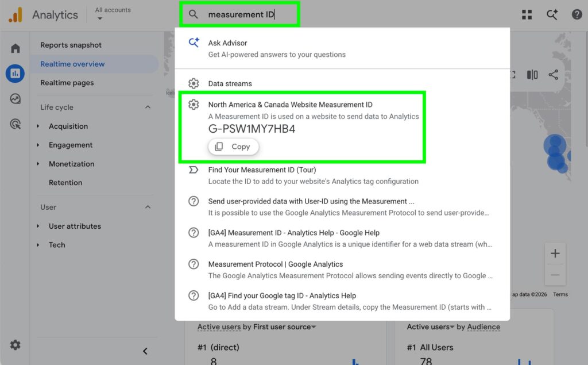Screen dimensions: 588x365
Task: Click the tour flag icon
Action: 194,170
